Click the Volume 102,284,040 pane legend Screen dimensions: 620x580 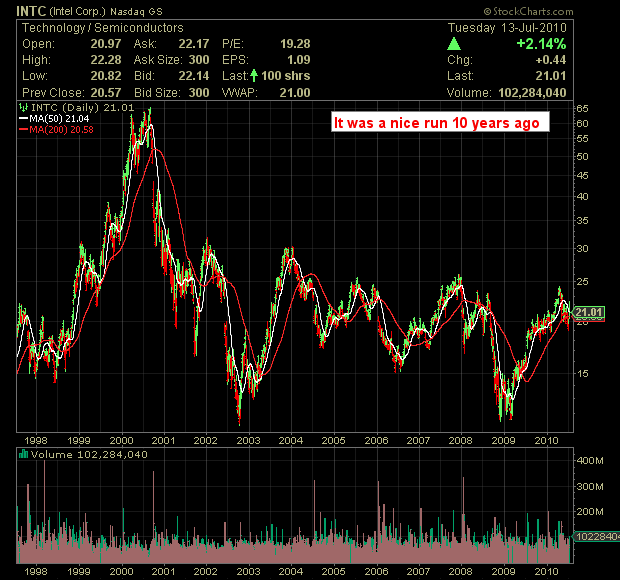click(x=89, y=454)
